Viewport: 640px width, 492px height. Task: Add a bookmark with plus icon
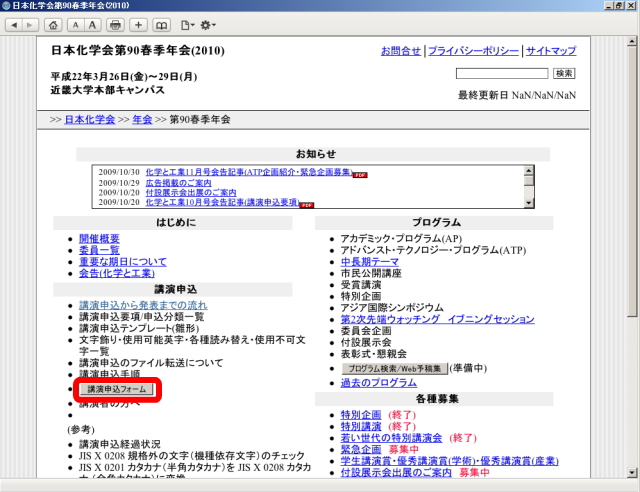click(138, 25)
